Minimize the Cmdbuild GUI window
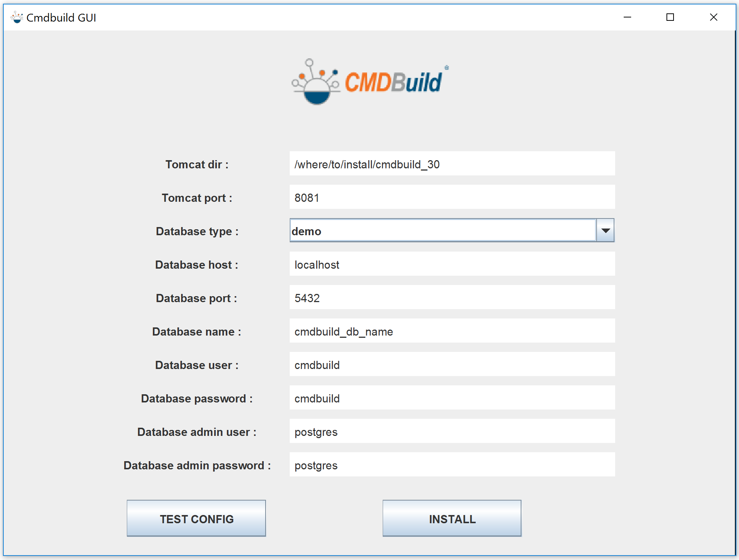Image resolution: width=739 pixels, height=560 pixels. tap(627, 17)
